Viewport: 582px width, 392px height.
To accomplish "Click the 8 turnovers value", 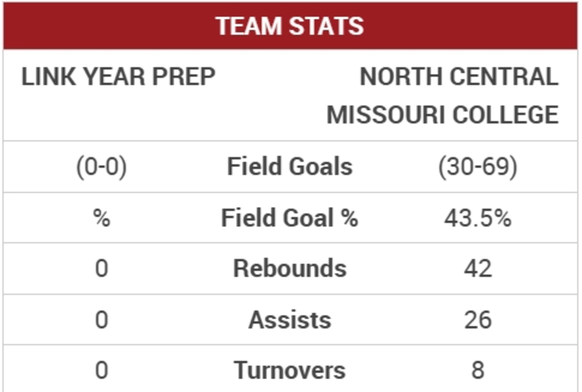I will pos(478,370).
